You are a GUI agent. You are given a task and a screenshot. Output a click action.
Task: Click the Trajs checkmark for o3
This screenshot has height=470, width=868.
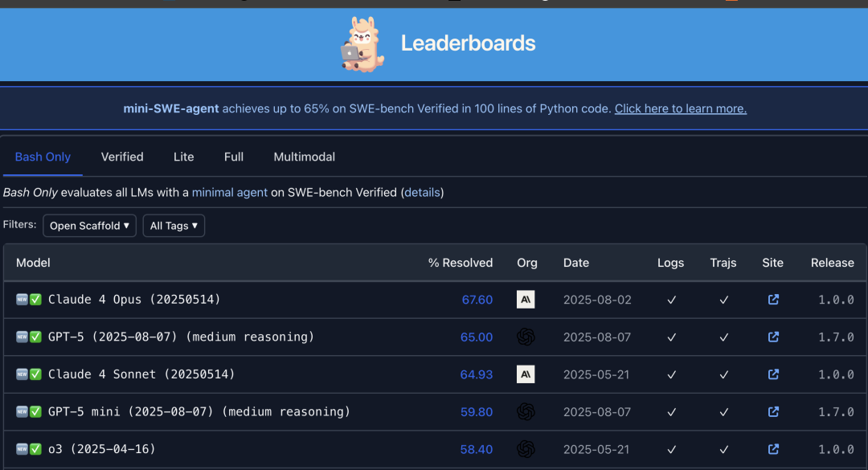pos(723,449)
